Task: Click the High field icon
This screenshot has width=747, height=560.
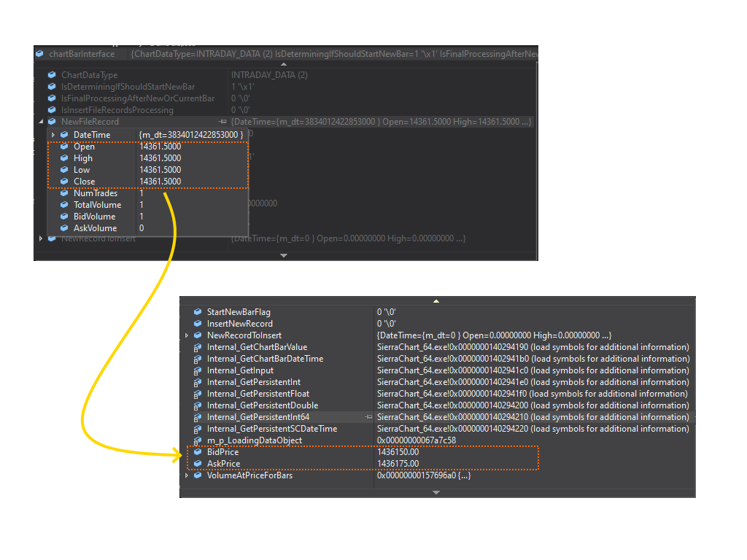Action: [64, 158]
